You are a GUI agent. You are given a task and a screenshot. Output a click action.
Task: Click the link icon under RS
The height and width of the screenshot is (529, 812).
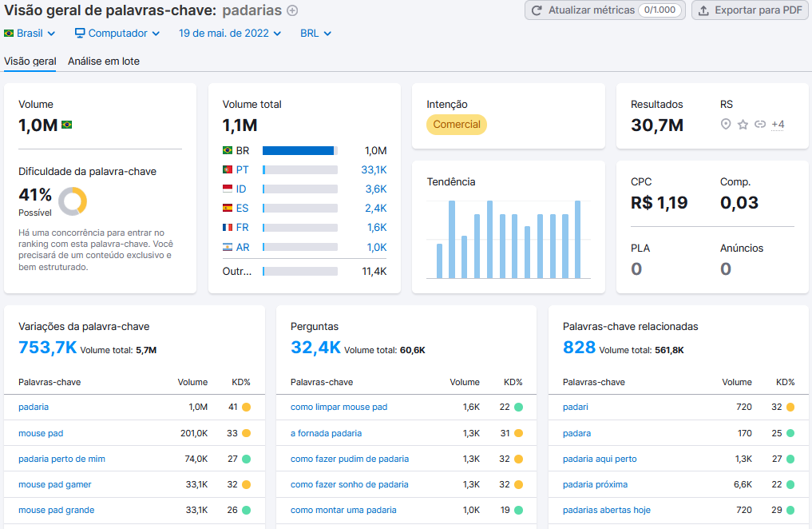759,125
